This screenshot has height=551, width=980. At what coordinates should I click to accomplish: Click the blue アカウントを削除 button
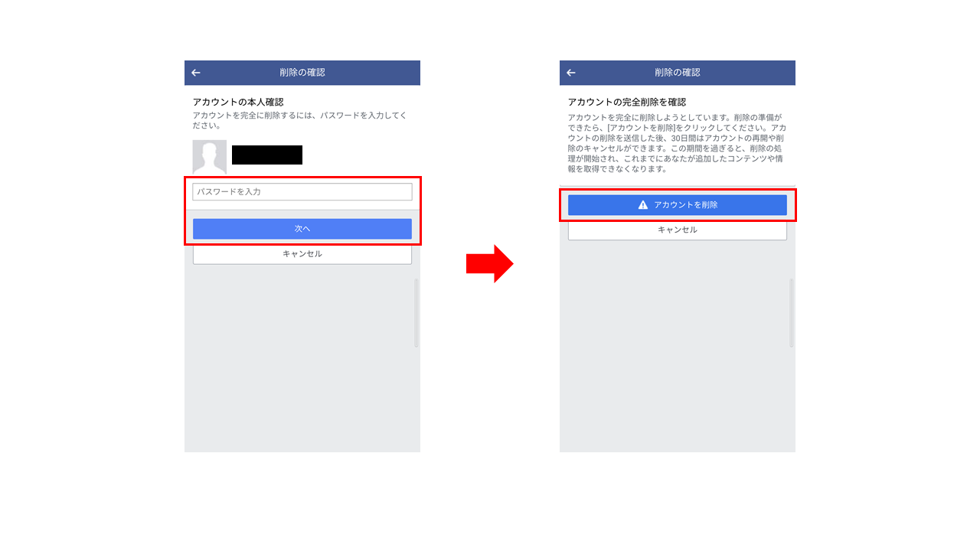coord(678,205)
